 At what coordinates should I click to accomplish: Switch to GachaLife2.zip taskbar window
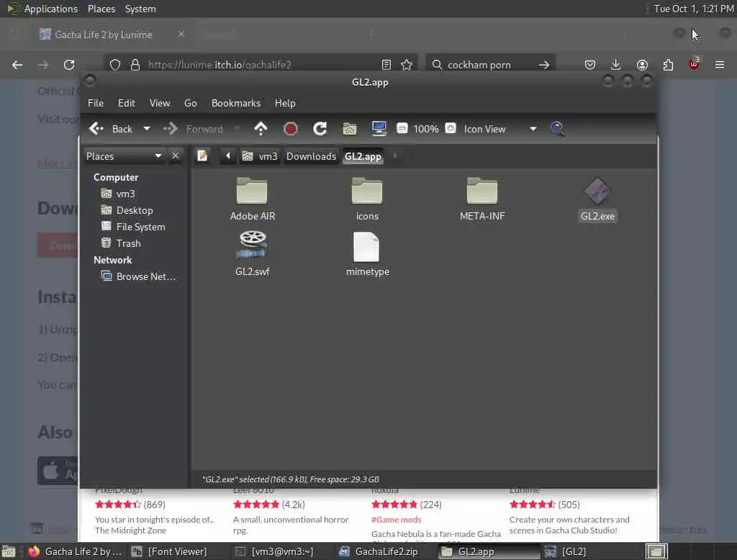(x=379, y=551)
